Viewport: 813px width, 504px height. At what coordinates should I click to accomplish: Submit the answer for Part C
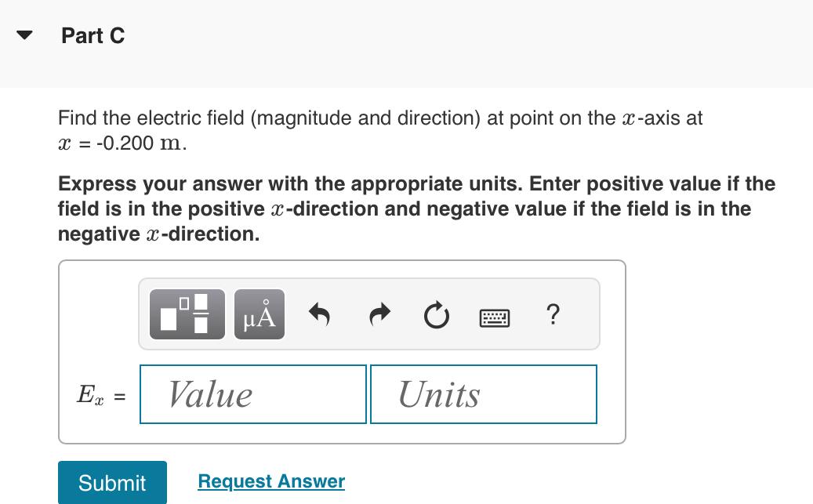click(111, 483)
